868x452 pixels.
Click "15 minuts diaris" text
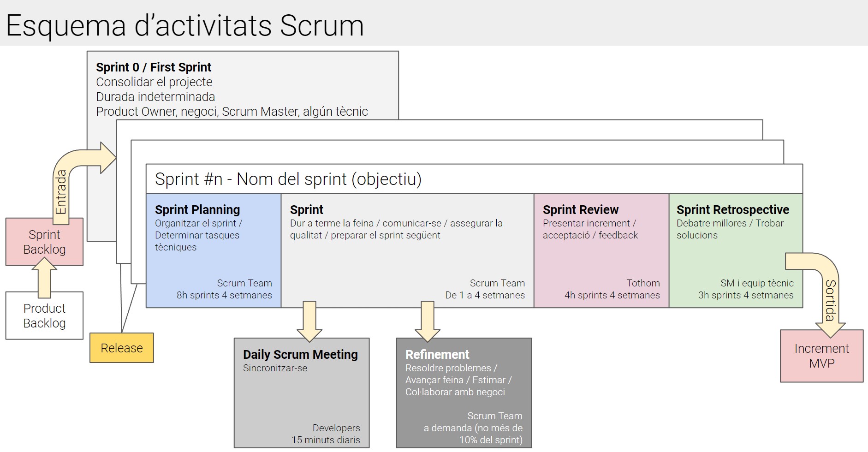tap(326, 440)
